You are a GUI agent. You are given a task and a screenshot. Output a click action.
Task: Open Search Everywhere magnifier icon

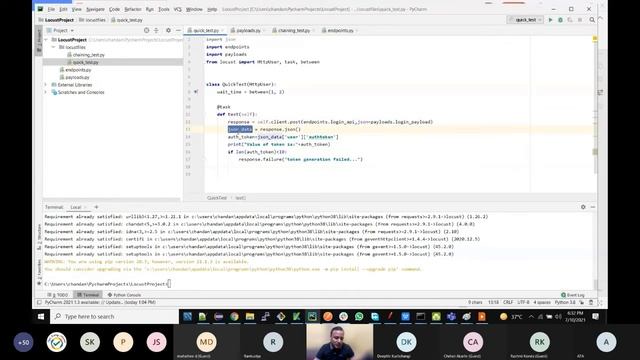(592, 20)
